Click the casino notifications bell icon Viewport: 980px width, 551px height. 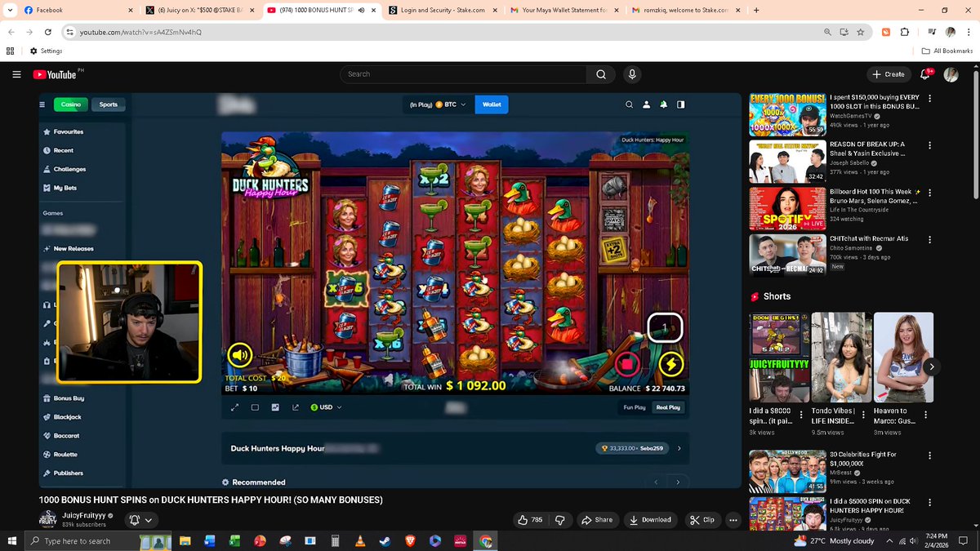pos(663,104)
